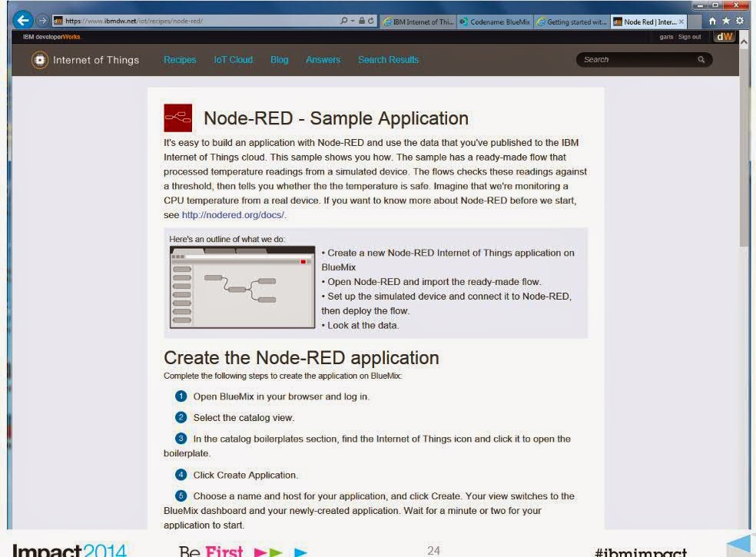Click the red Node-RED logo icon

pyautogui.click(x=178, y=118)
